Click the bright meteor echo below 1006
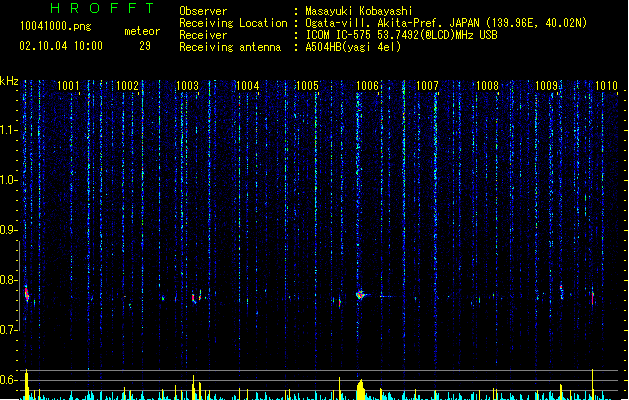Screen dimensions: 629x400 point(360,295)
